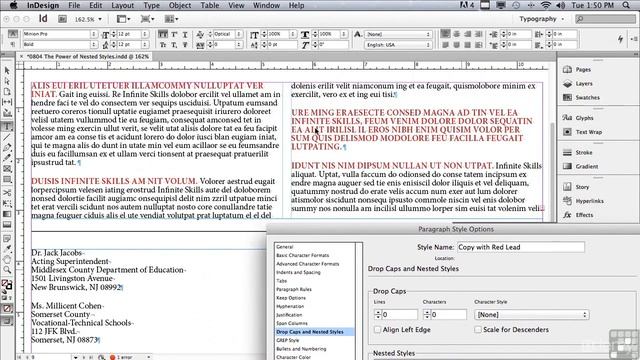Toggle Underline formatting button
Screen dimensions: 640x360
184,34
